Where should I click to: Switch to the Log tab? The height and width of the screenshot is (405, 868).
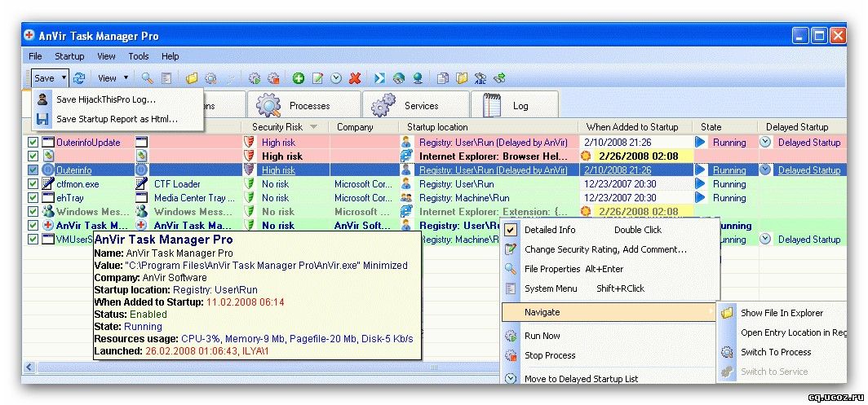(514, 105)
